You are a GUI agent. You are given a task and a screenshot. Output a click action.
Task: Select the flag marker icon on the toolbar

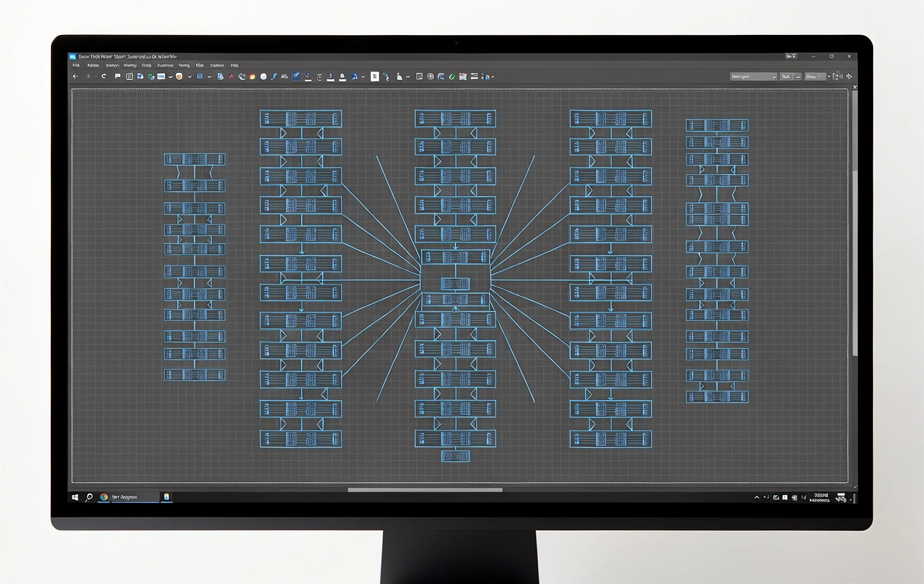click(117, 76)
